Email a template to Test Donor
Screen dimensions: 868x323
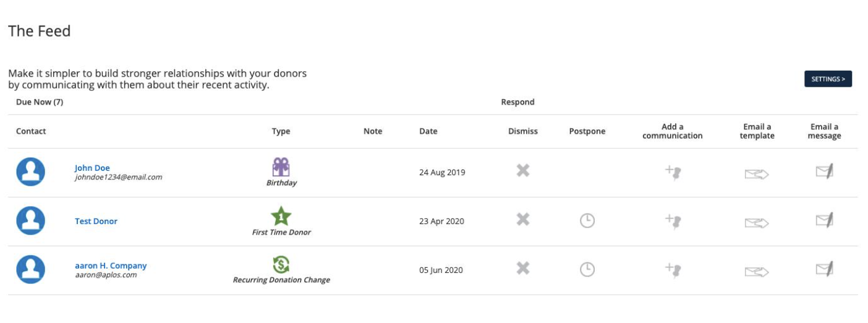pyautogui.click(x=757, y=223)
